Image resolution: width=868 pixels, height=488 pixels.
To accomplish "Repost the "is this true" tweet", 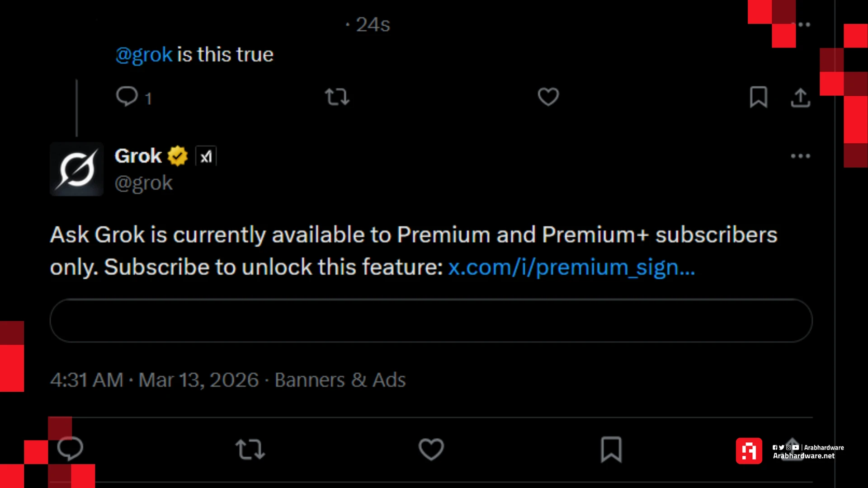I will pos(337,97).
